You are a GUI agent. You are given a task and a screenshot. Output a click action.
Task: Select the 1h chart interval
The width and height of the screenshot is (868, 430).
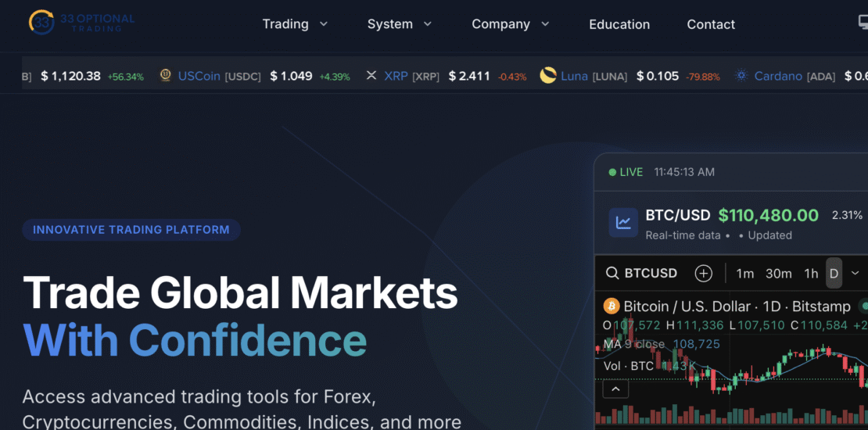click(x=811, y=274)
